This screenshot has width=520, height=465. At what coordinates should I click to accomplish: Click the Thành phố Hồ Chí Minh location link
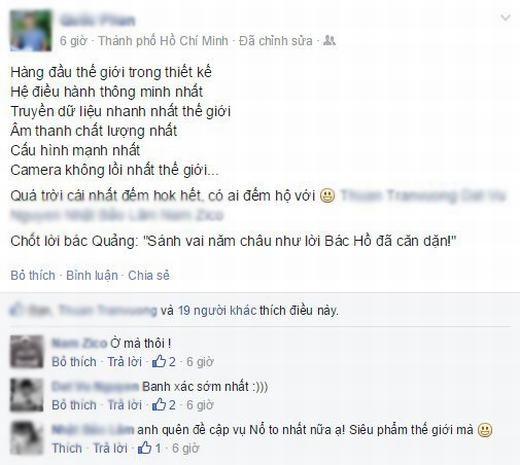[163, 41]
